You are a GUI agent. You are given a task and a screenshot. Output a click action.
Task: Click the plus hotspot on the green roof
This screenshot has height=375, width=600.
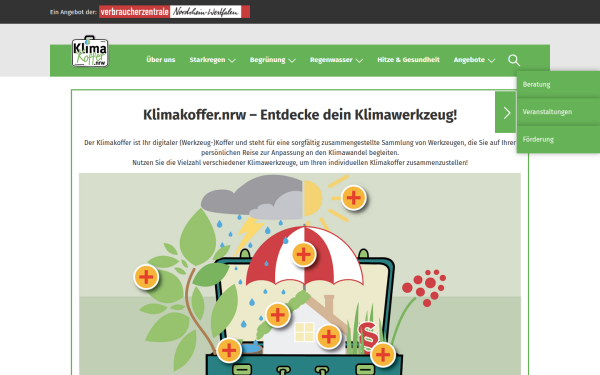point(277,315)
